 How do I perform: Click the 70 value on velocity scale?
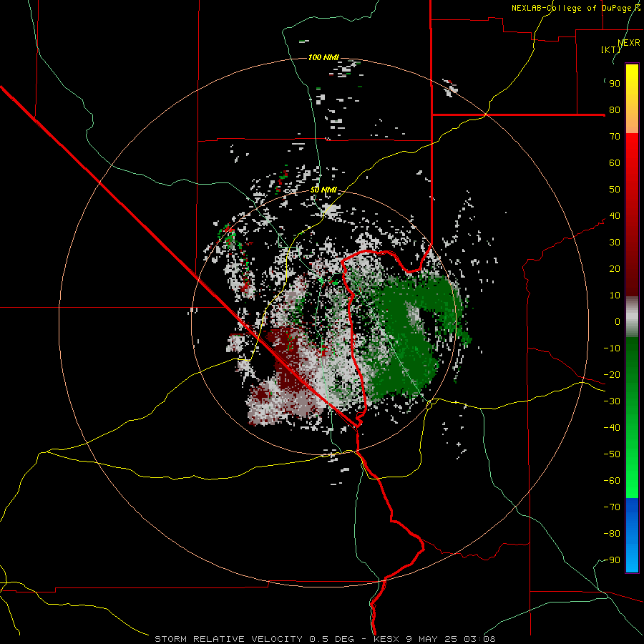pyautogui.click(x=615, y=137)
